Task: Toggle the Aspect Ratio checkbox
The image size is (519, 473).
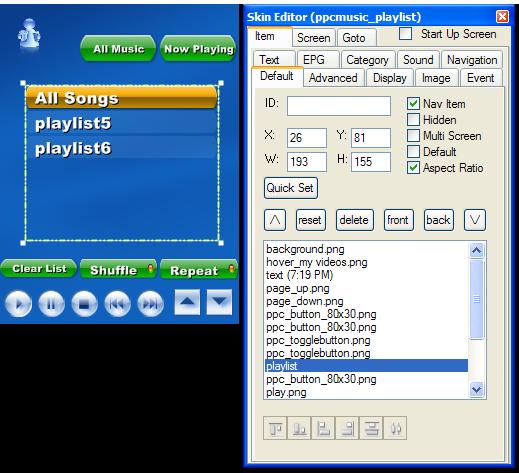Action: (x=413, y=168)
